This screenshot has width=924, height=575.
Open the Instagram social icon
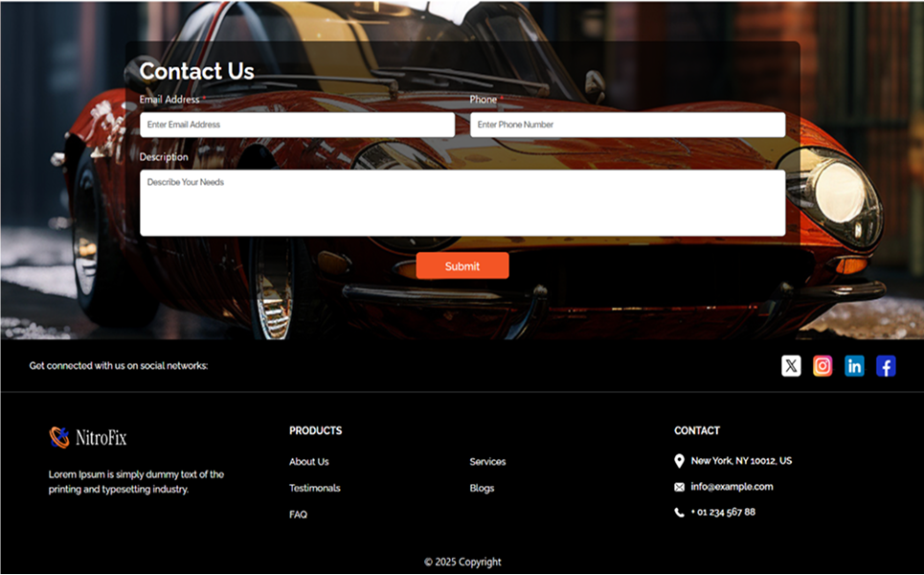[823, 366]
